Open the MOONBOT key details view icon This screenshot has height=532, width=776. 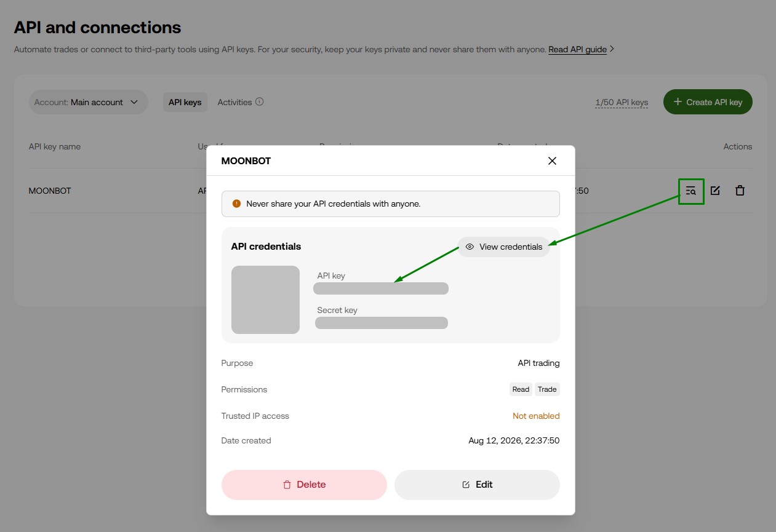[691, 191]
